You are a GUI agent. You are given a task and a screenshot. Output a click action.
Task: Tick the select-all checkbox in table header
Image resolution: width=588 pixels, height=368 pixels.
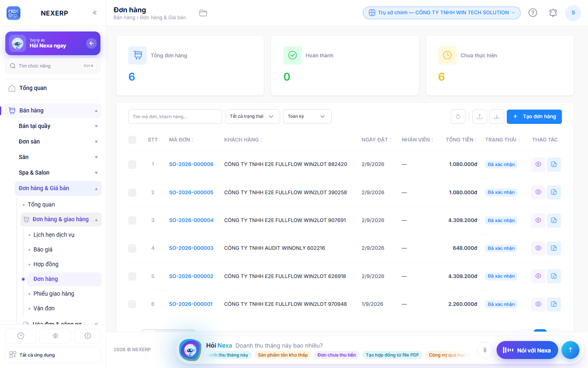point(132,140)
